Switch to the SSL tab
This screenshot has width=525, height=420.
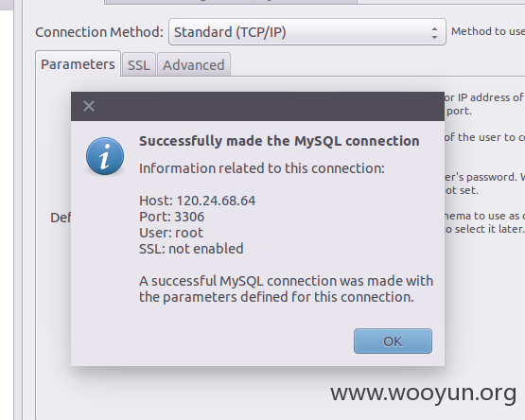[x=139, y=65]
